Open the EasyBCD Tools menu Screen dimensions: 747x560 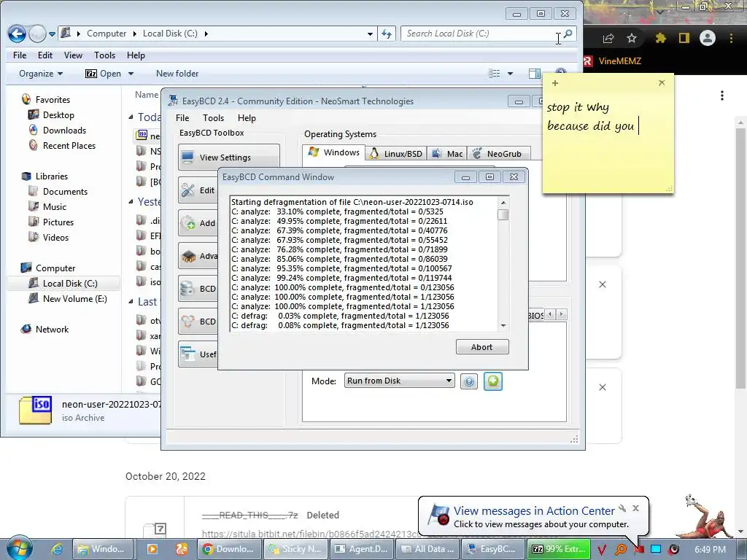click(x=213, y=118)
